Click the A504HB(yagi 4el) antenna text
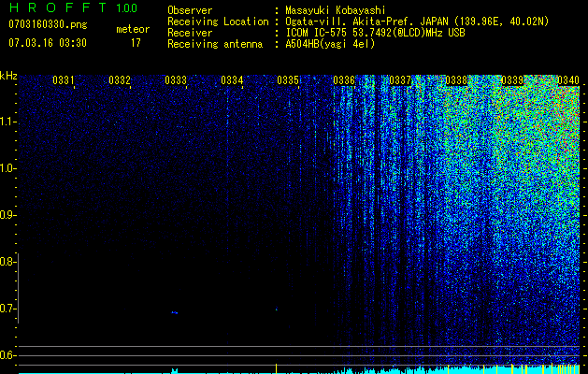588x374 pixels. 330,44
